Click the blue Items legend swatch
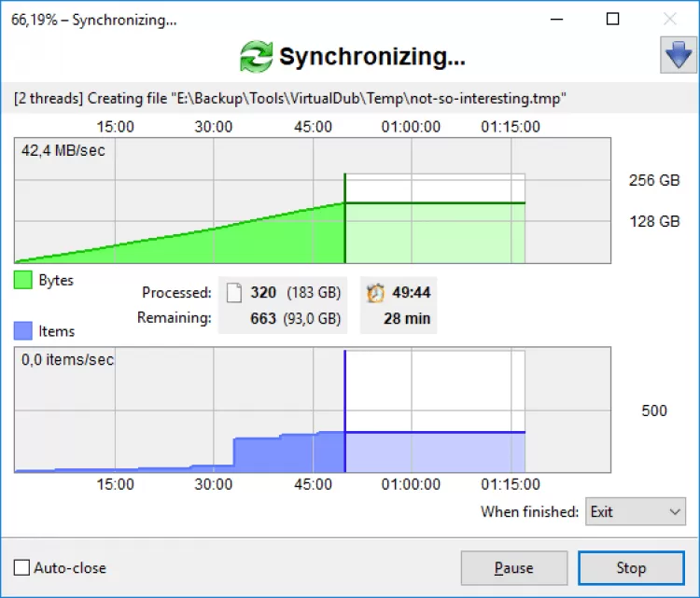Screen dimensions: 700x598 coord(23,330)
